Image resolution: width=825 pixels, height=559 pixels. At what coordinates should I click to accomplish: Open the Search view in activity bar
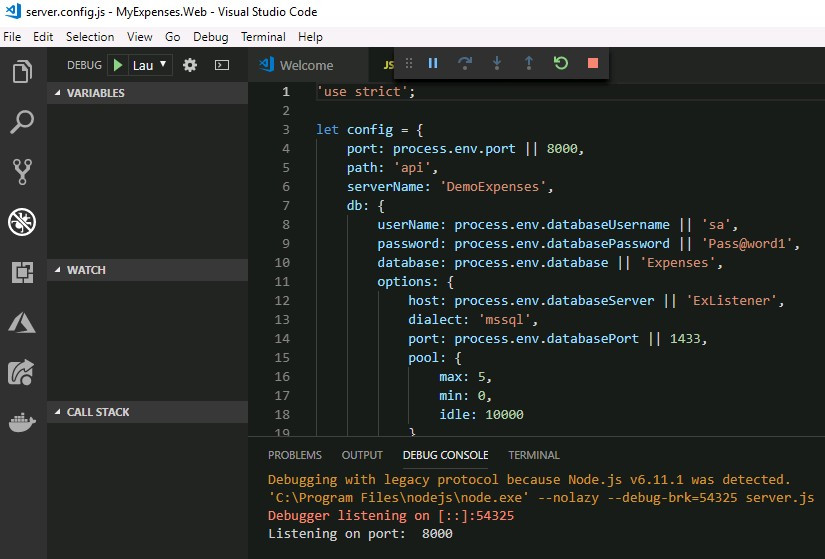tap(22, 122)
